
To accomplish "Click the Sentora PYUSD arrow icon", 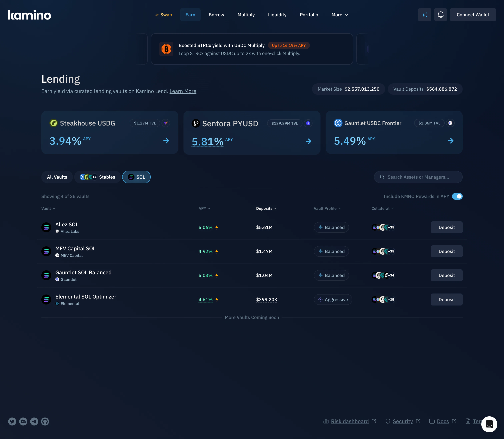I will 308,141.
